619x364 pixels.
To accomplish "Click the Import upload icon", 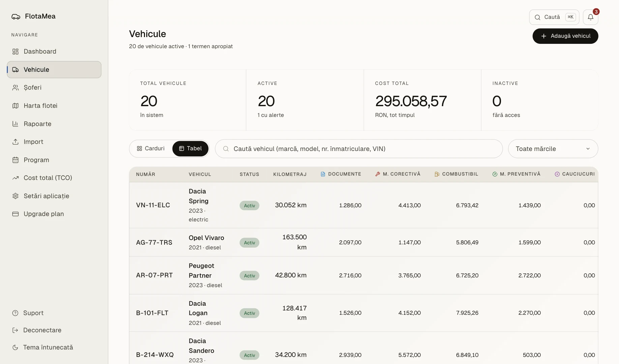I will pos(16,142).
